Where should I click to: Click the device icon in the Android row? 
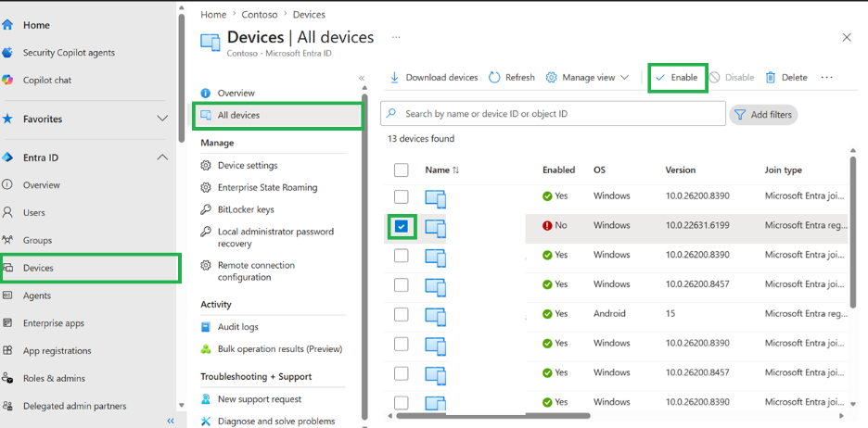click(436, 315)
